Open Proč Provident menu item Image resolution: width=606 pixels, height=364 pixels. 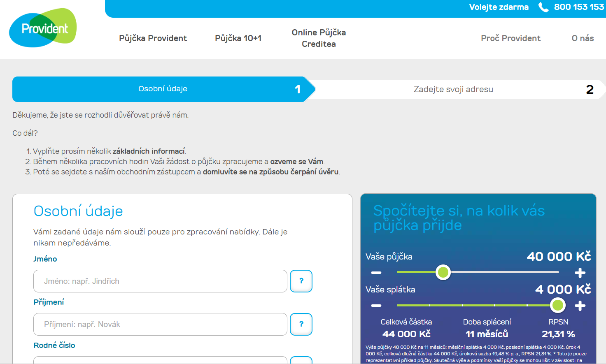(510, 38)
